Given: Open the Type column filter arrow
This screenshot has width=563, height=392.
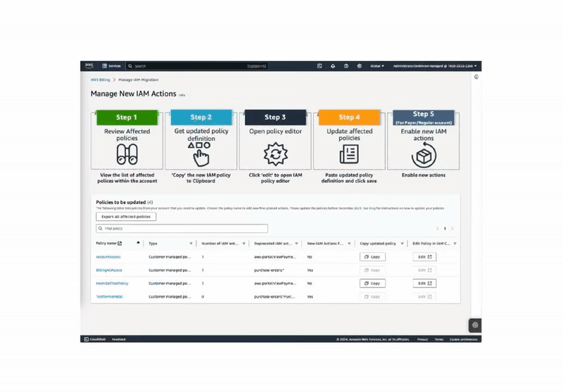Looking at the screenshot, I should click(x=191, y=244).
